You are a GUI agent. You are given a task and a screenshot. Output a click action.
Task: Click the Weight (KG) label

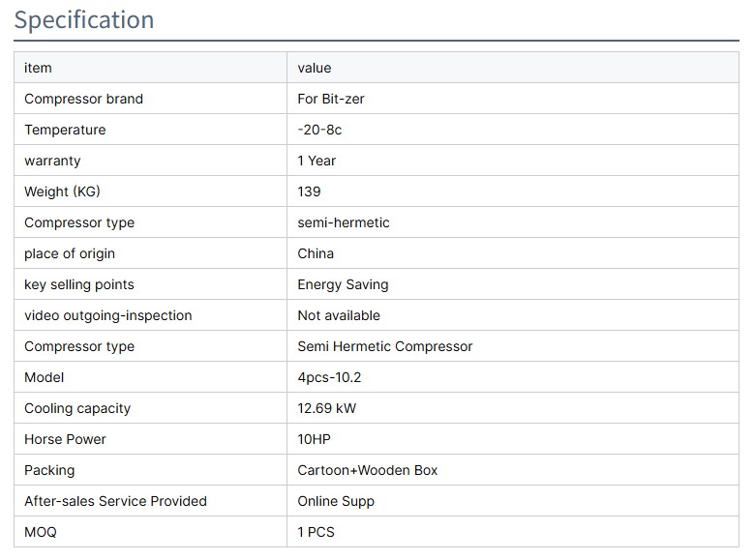(62, 192)
